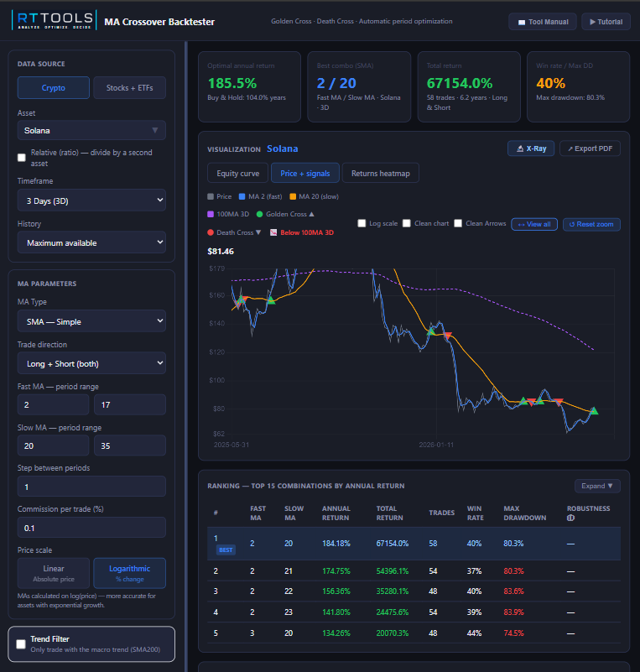This screenshot has width=640, height=672.
Task: Choose Logarithmic % change price scale
Action: tap(130, 573)
